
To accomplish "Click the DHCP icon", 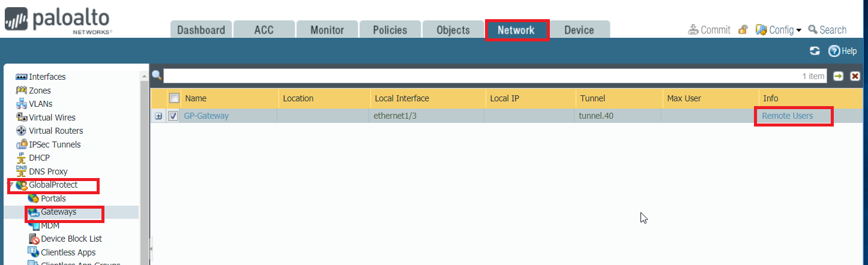I will point(22,158).
